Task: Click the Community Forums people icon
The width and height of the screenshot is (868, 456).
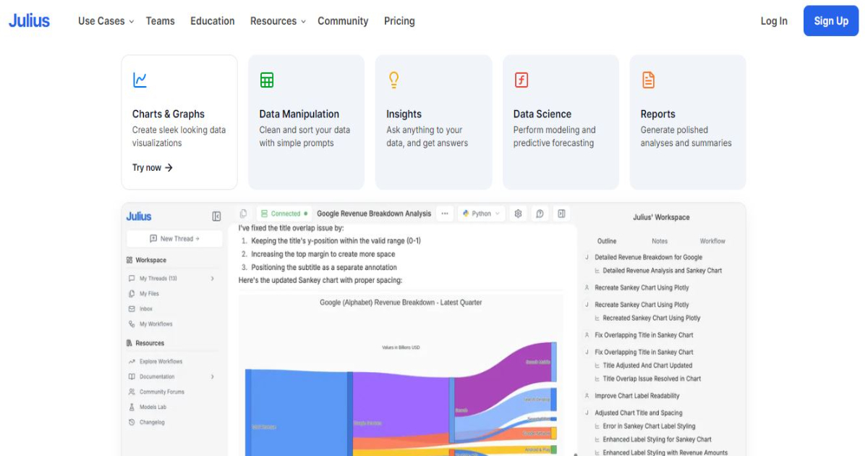Action: pyautogui.click(x=132, y=392)
